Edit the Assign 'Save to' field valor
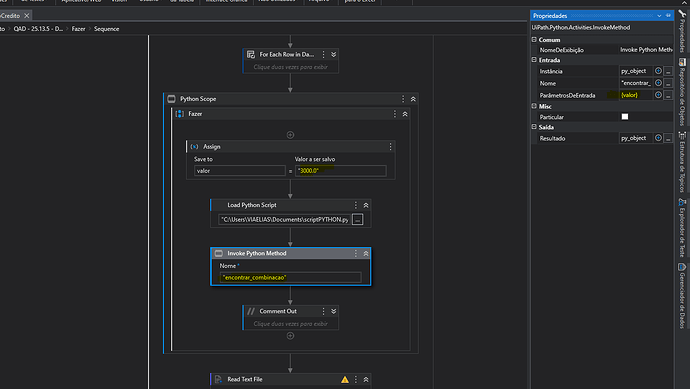The width and height of the screenshot is (690, 389). pyautogui.click(x=240, y=171)
